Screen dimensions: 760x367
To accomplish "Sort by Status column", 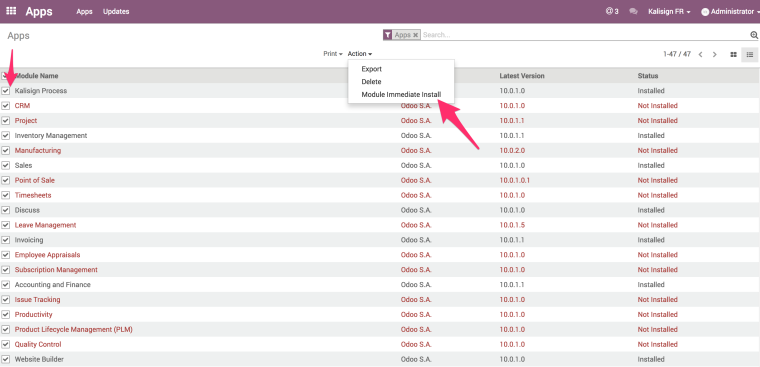I will (648, 76).
